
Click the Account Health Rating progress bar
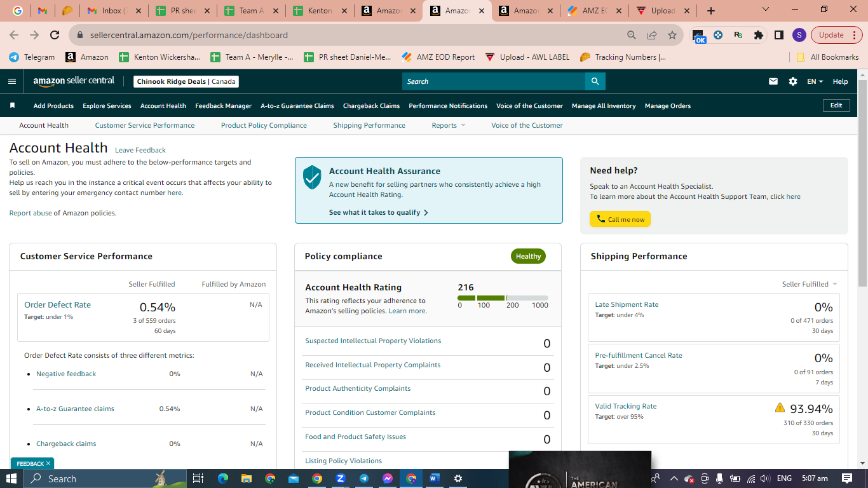[x=503, y=298]
